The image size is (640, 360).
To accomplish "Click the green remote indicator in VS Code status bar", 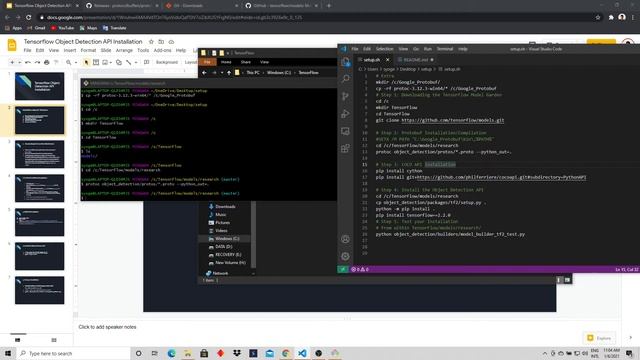I will click(343, 269).
